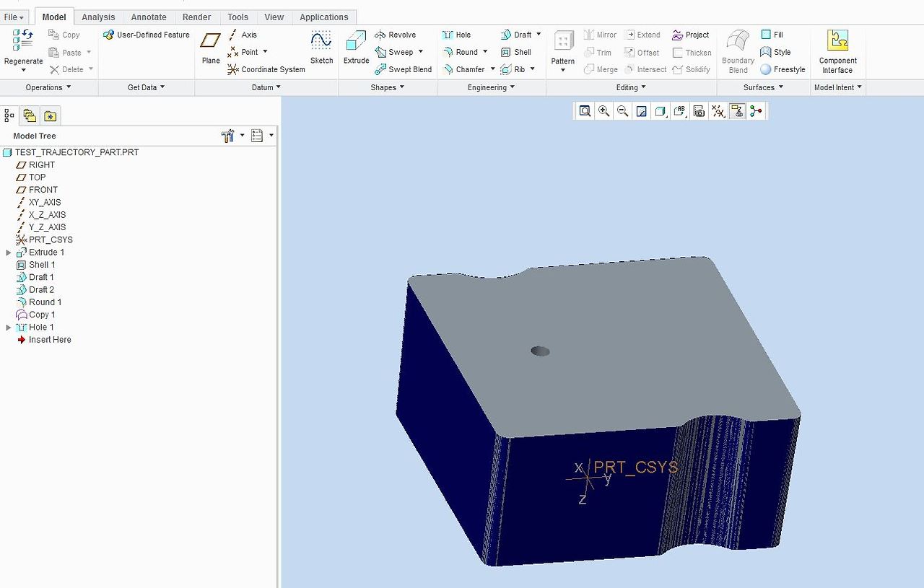This screenshot has width=924, height=588.
Task: Expand the Datum group dropdown
Action: [x=266, y=87]
